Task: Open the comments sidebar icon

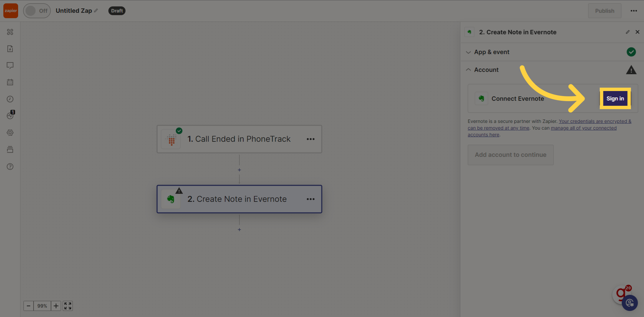Action: [x=10, y=65]
